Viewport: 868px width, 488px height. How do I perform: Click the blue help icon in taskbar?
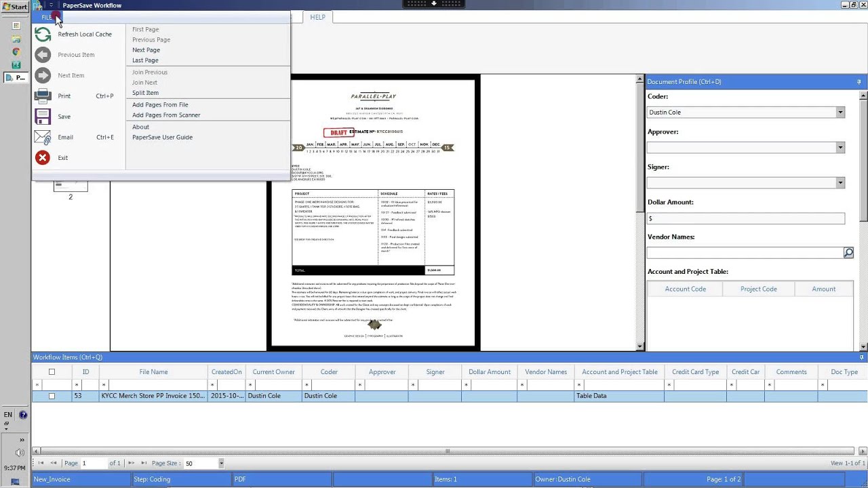pos(23,415)
